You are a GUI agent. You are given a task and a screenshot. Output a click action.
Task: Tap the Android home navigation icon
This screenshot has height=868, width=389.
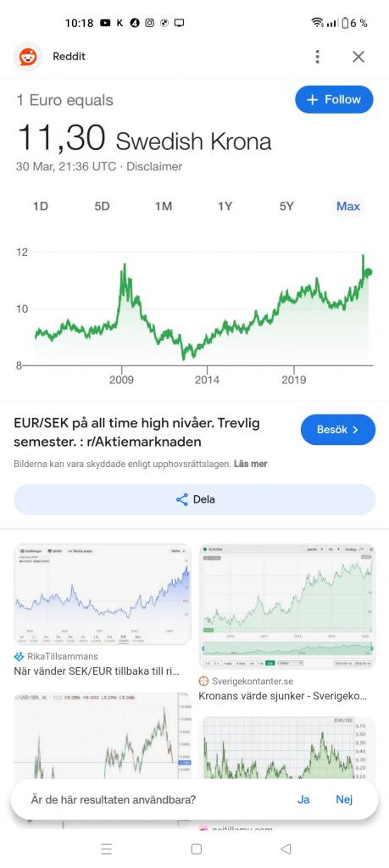(196, 849)
